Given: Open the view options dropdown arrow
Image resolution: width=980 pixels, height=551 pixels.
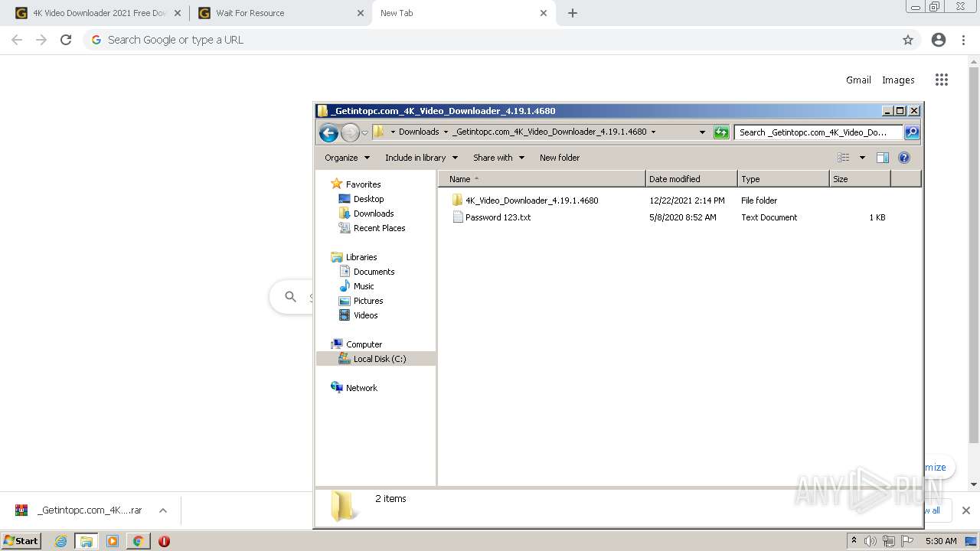Looking at the screenshot, I should tap(862, 158).
